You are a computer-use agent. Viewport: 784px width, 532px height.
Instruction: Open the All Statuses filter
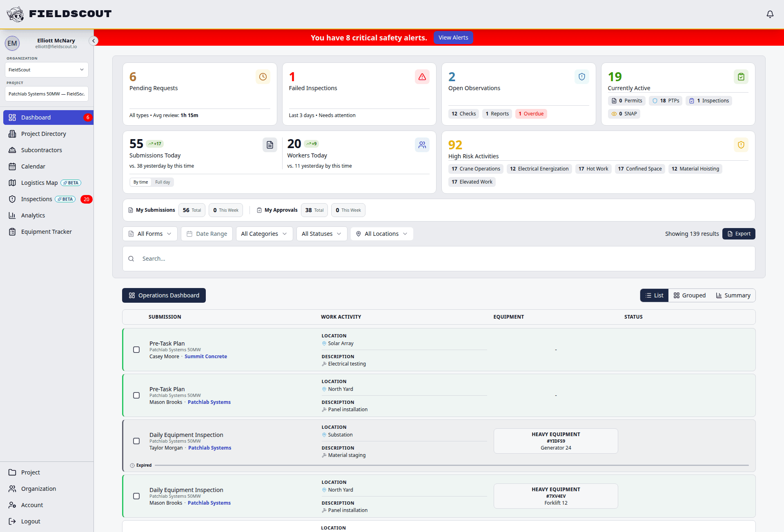coord(322,234)
